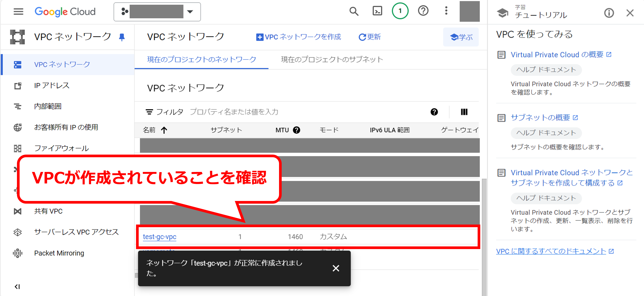Click the vertical table scrollbar
The width and height of the screenshot is (644, 296).
[x=484, y=225]
